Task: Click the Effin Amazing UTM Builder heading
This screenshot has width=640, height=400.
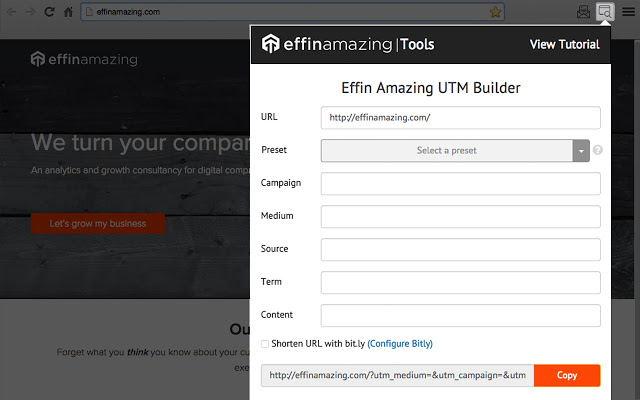Action: 431,88
